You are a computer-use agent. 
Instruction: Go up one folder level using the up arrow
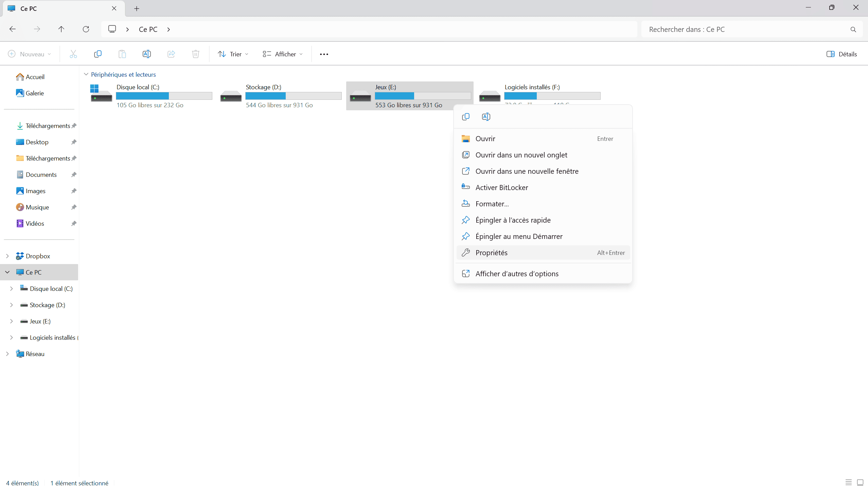[x=61, y=29]
